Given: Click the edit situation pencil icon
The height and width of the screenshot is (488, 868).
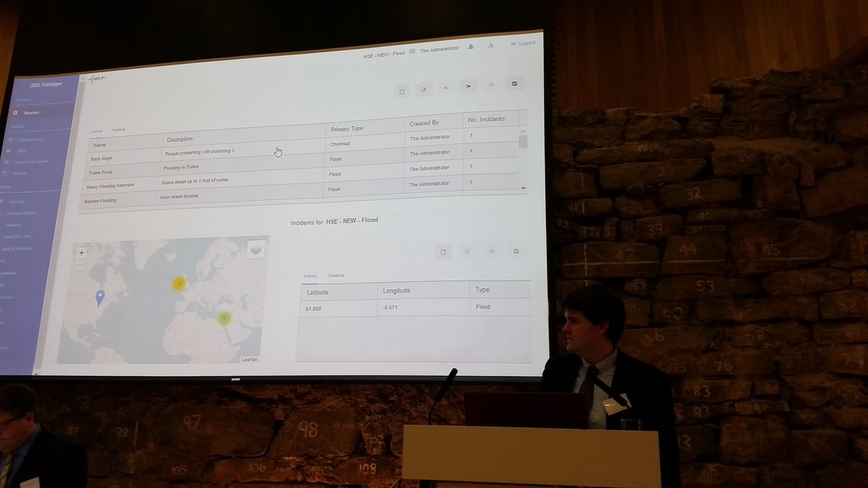Looking at the screenshot, I should coord(424,89).
